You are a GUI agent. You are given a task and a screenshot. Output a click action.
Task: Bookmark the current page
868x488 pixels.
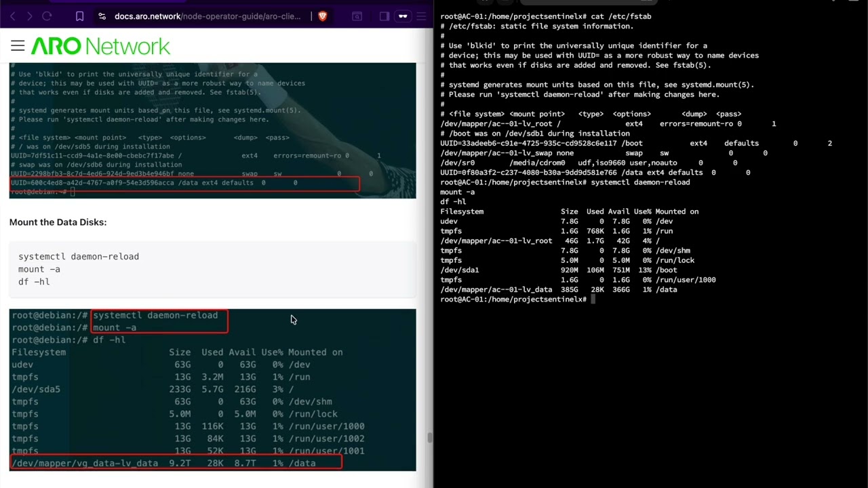[79, 16]
